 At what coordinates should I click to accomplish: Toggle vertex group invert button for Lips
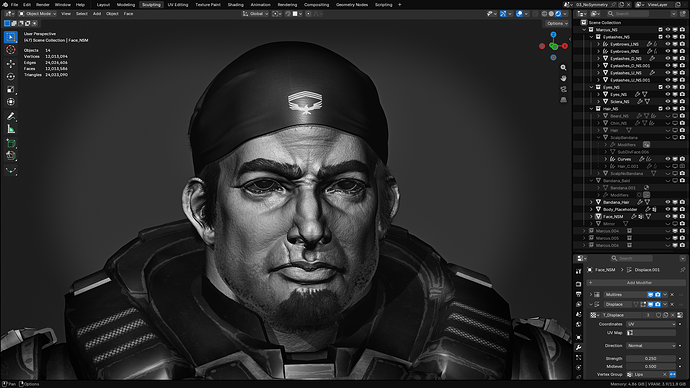[x=672, y=374]
